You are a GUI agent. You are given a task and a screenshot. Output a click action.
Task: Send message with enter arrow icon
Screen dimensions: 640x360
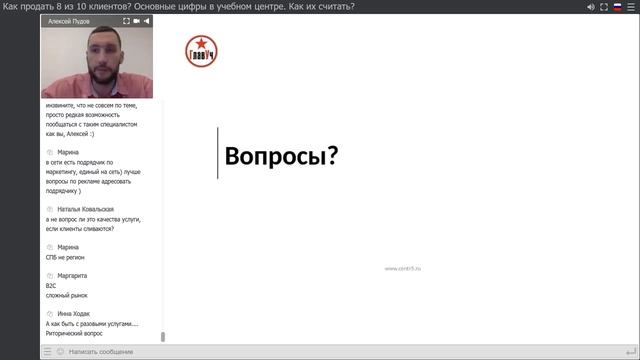point(631,351)
